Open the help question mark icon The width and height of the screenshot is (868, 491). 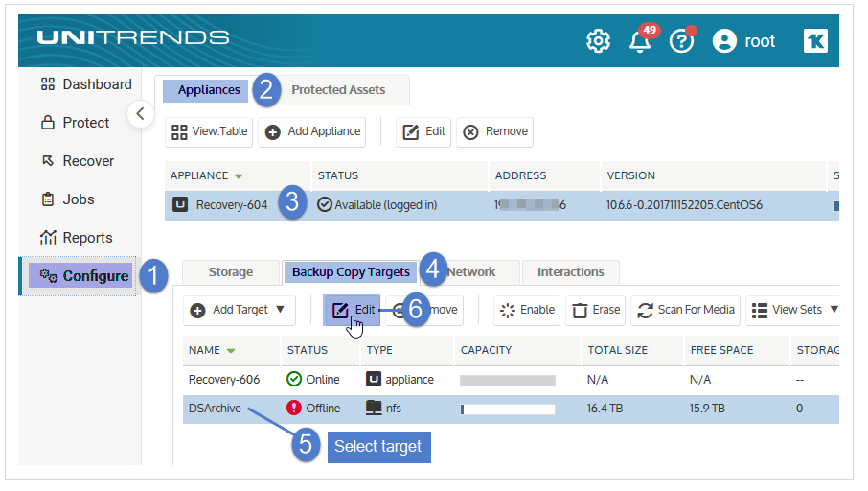click(x=681, y=41)
